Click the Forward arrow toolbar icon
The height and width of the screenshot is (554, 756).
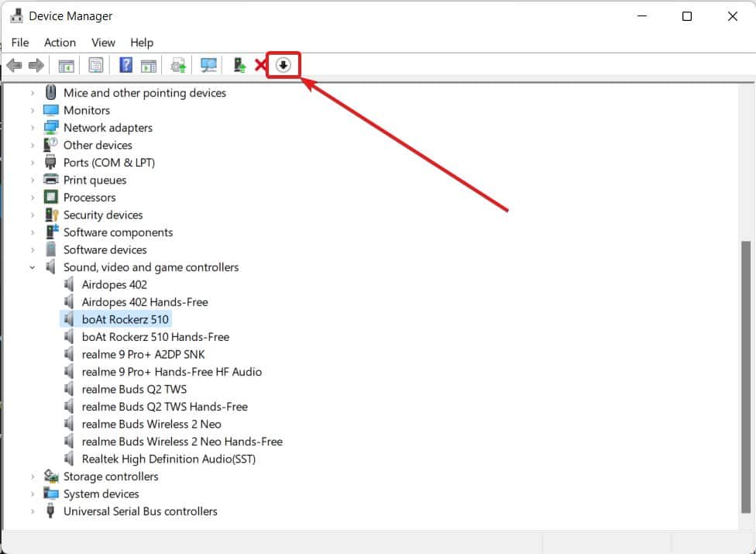point(36,66)
